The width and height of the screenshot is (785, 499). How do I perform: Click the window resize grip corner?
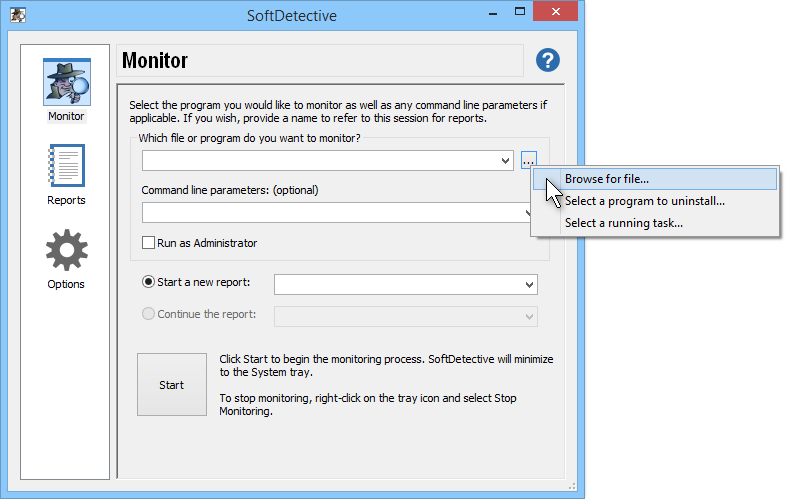click(x=572, y=486)
